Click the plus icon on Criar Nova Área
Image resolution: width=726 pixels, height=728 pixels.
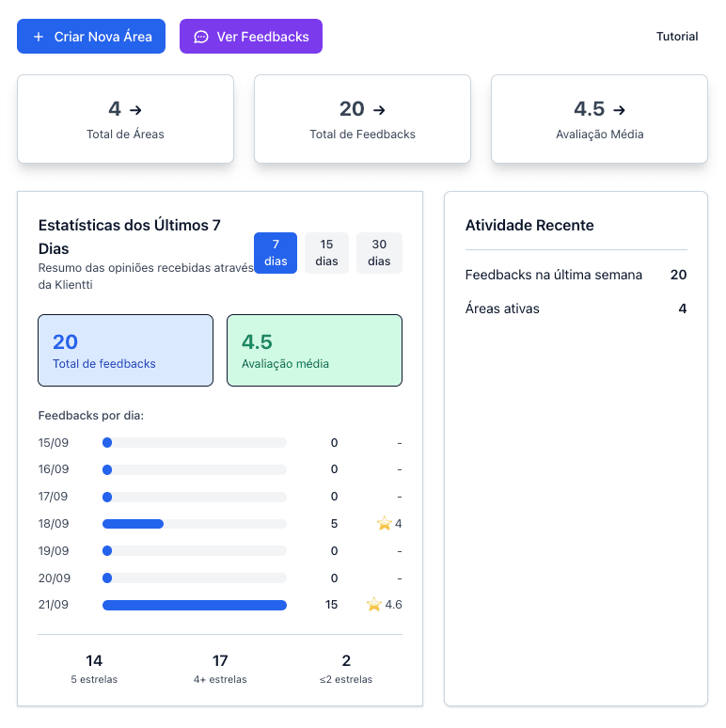pyautogui.click(x=39, y=37)
